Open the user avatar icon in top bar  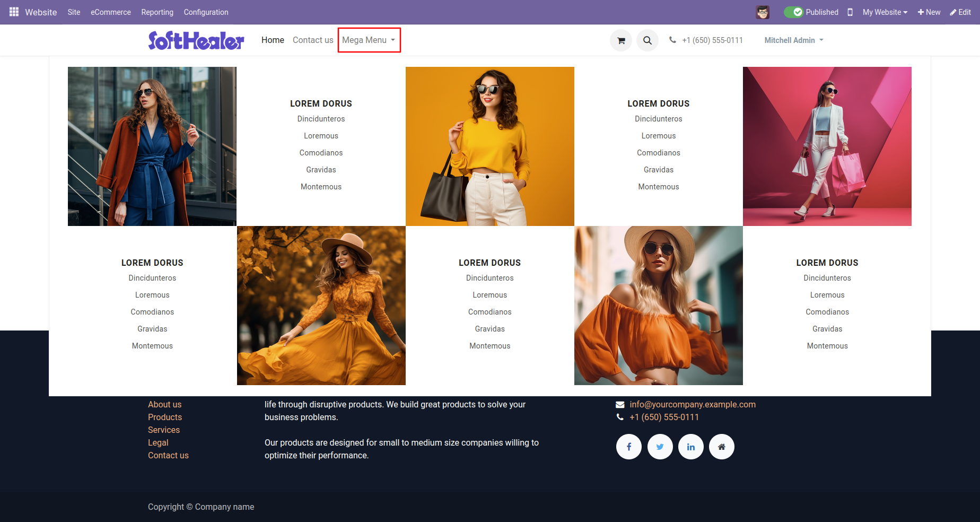[x=763, y=12]
